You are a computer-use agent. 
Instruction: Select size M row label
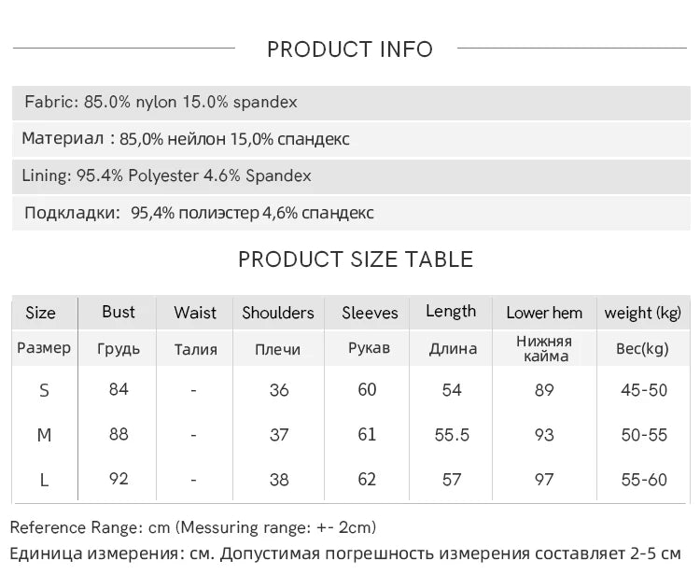tap(44, 435)
